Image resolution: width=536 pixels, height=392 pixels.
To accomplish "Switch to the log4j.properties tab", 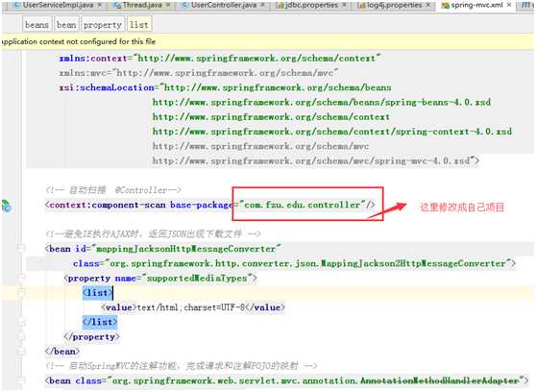I will coord(394,5).
